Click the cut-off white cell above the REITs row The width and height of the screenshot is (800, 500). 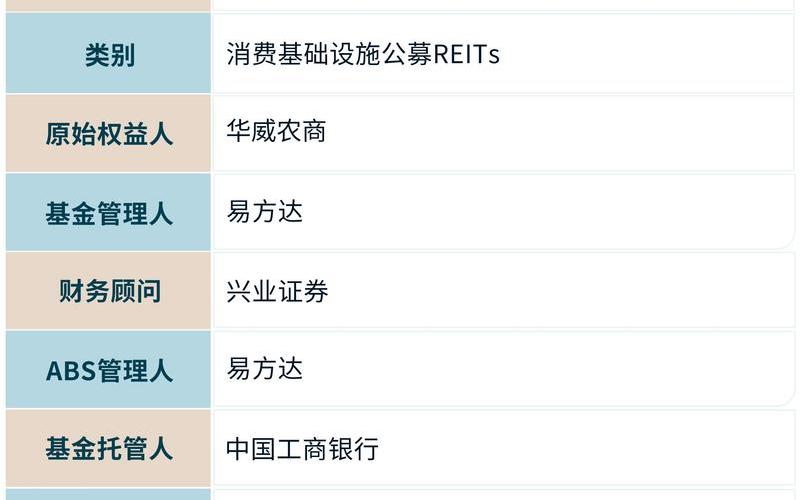click(x=500, y=5)
